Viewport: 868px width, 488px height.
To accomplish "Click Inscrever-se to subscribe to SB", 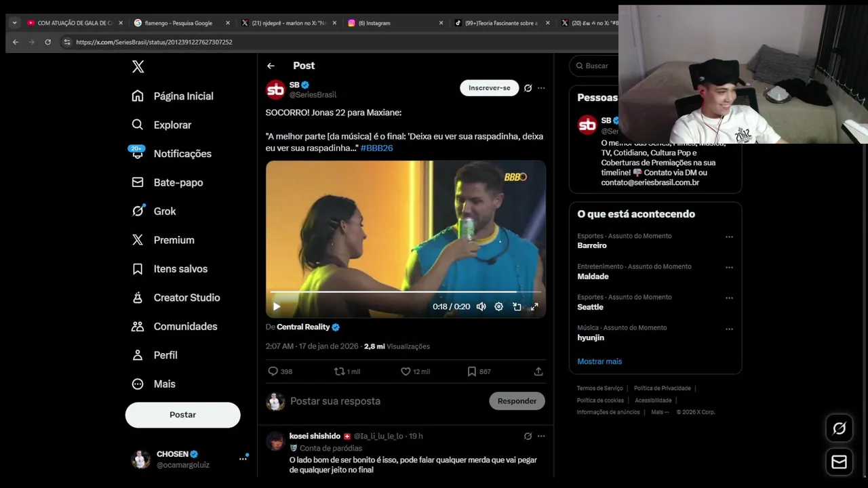I will coord(489,88).
